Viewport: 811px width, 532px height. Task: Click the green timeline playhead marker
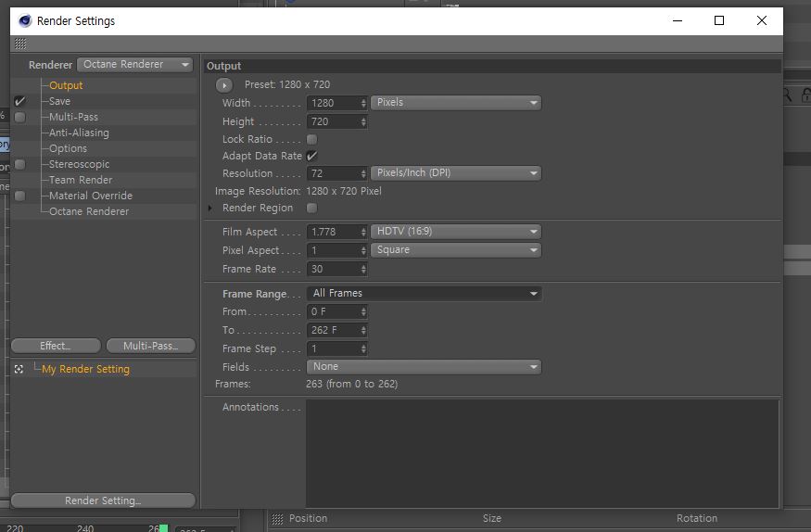[163, 528]
